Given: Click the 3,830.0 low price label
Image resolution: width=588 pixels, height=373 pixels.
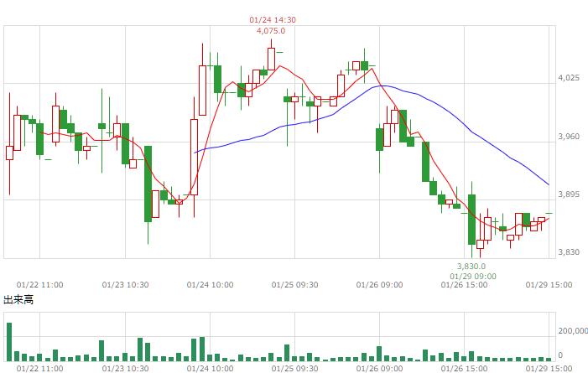Looking at the screenshot, I should point(471,267).
